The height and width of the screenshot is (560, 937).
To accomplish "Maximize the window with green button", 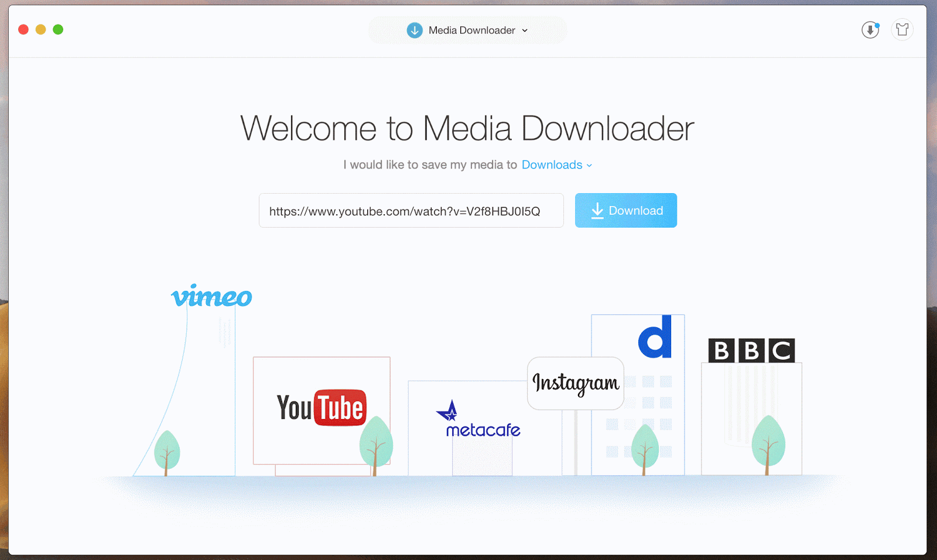I will point(58,29).
